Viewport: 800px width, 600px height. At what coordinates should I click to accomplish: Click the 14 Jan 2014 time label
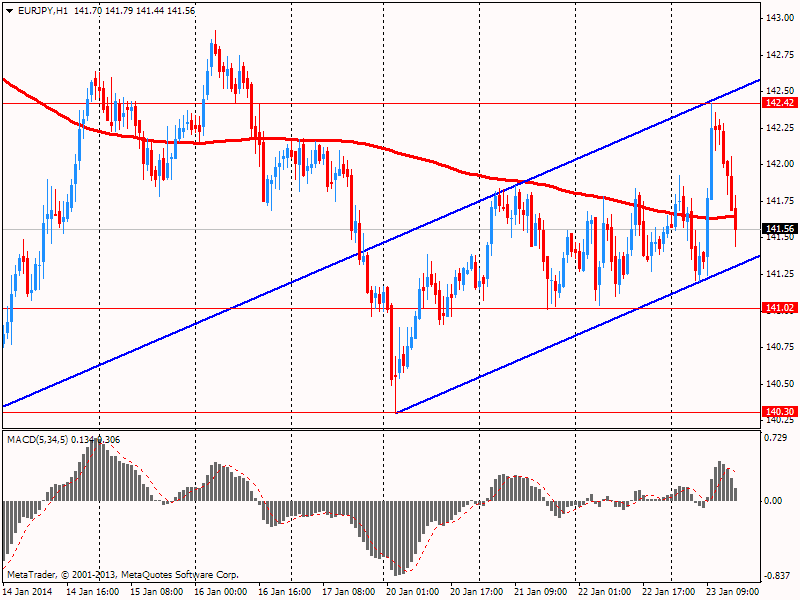coord(28,591)
